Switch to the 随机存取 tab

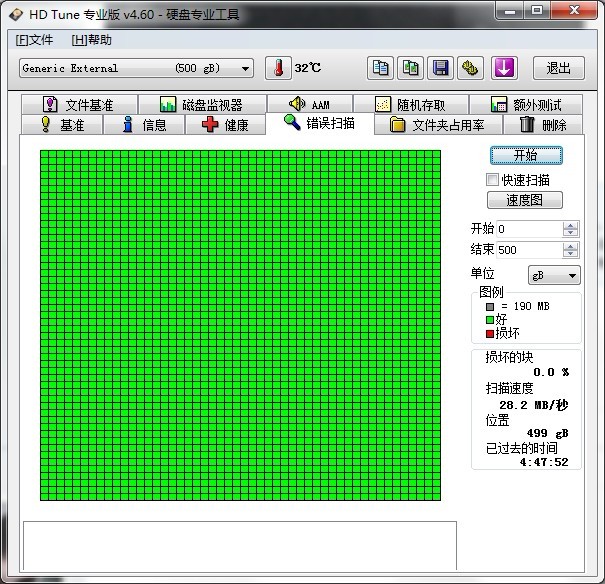pyautogui.click(x=411, y=105)
